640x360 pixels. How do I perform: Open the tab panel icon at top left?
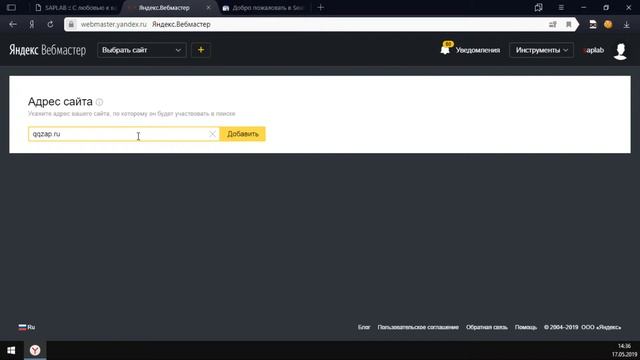11,7
